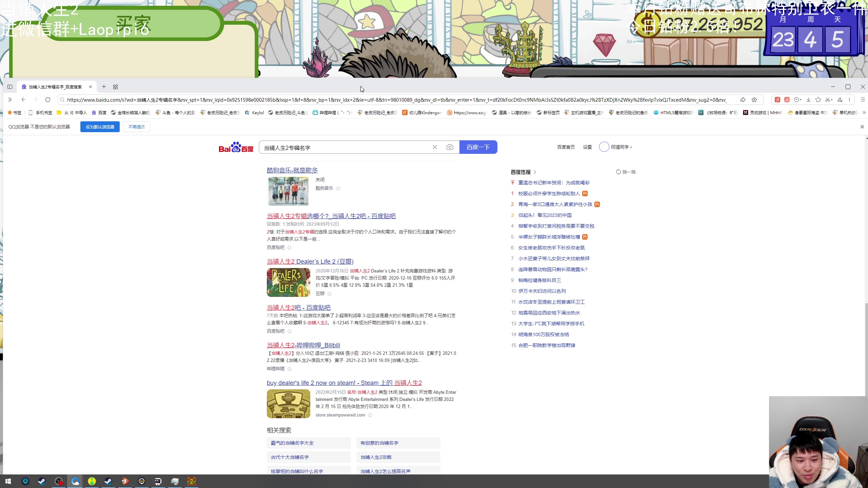Select related search 霸气的当铺名字大全

(x=309, y=443)
